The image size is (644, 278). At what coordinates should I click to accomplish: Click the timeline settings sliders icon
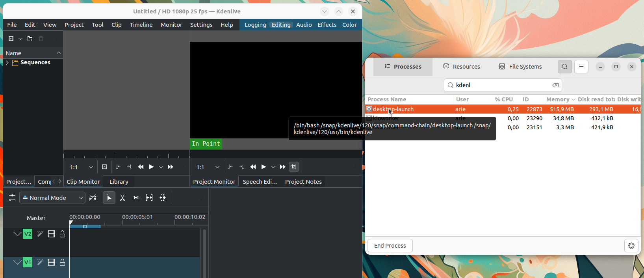pyautogui.click(x=12, y=198)
